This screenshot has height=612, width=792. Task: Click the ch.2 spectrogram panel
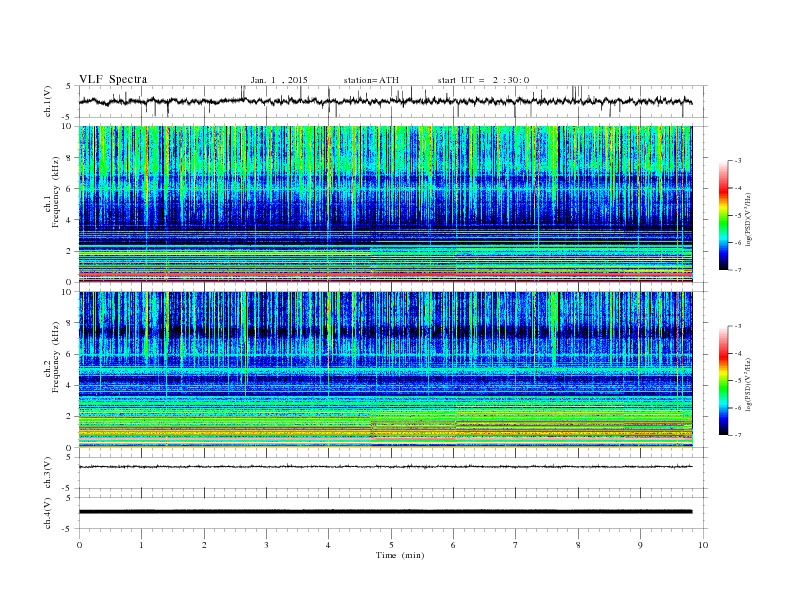(x=385, y=370)
